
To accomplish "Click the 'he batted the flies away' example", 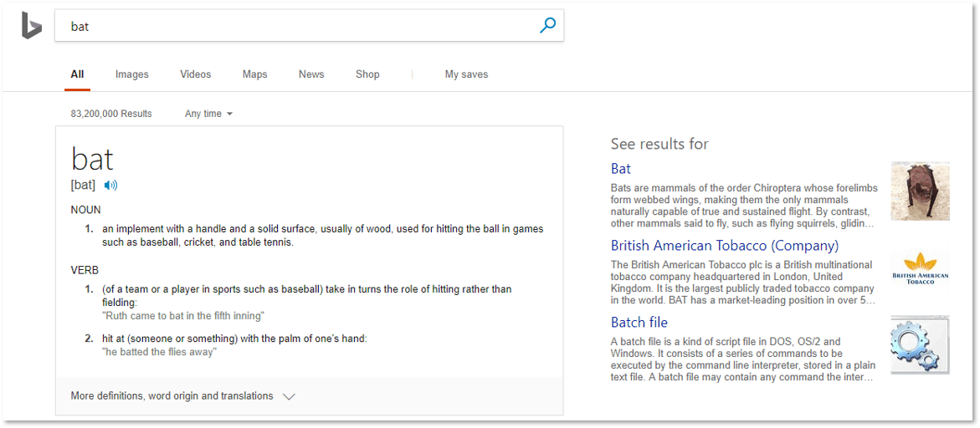I will coord(159,352).
